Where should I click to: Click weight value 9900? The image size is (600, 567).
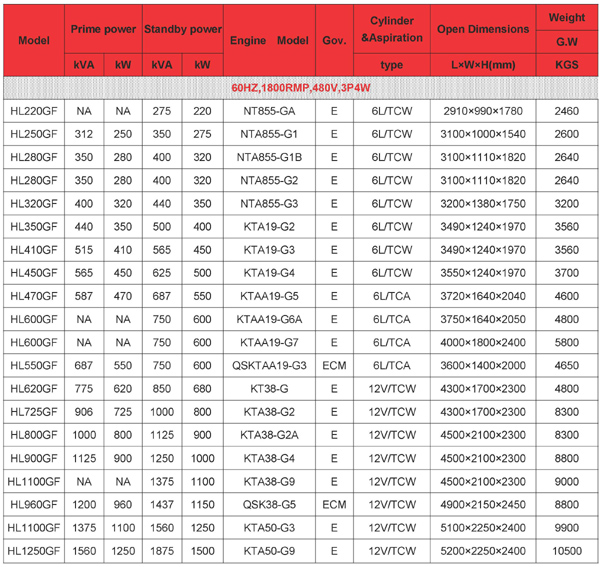[567, 528]
